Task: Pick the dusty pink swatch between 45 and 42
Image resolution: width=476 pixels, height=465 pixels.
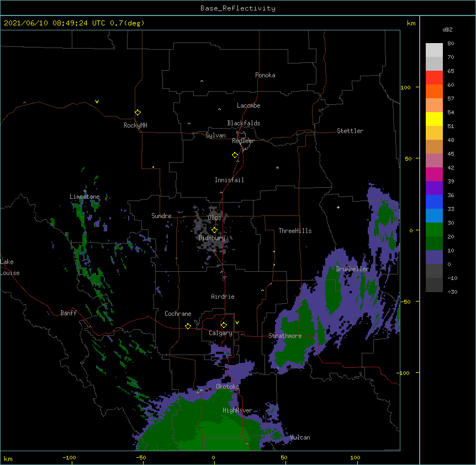Action: click(434, 161)
